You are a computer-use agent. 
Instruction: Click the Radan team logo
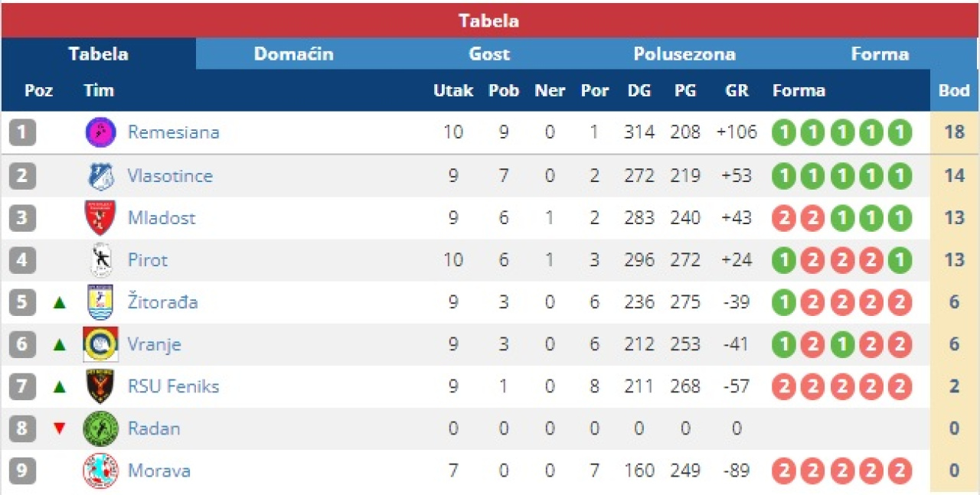pos(100,428)
